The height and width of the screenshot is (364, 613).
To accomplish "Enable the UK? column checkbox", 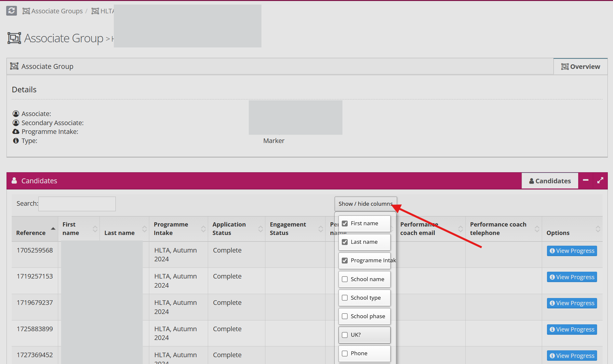I will click(345, 335).
